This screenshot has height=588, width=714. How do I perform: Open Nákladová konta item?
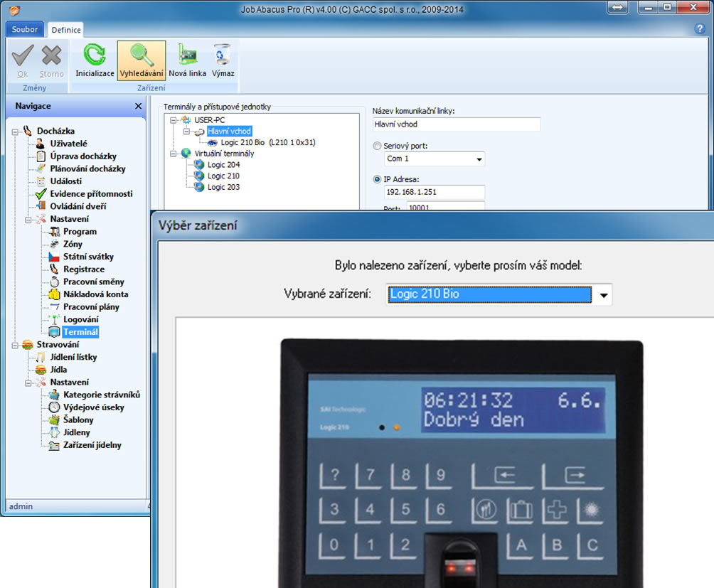[x=95, y=294]
